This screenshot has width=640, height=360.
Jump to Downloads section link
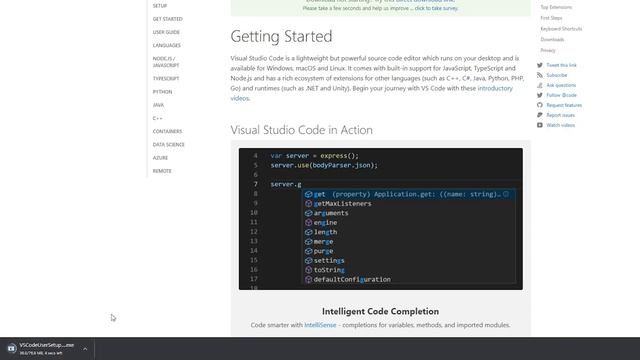click(x=552, y=40)
